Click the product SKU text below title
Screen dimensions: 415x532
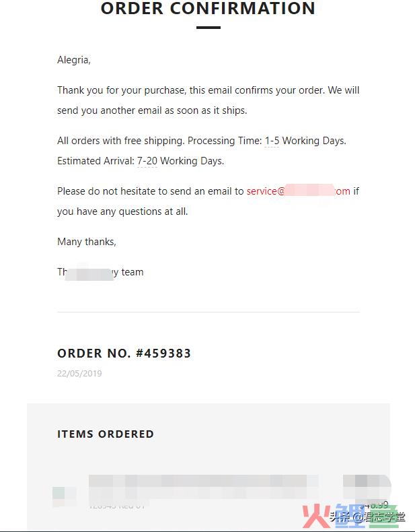pyautogui.click(x=116, y=506)
